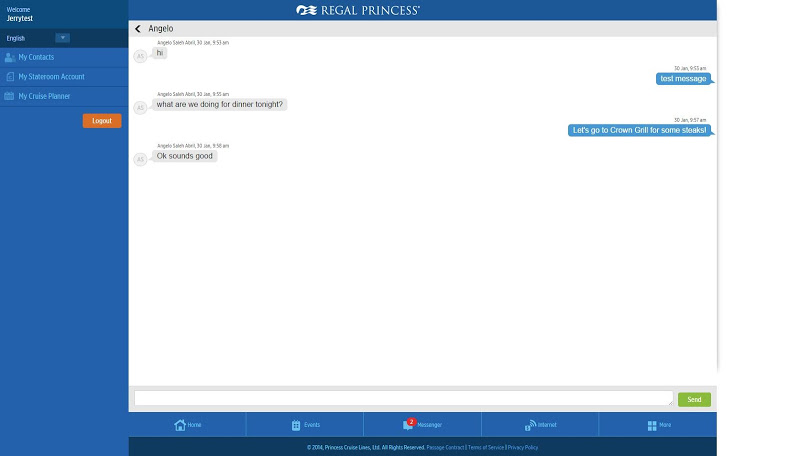
Task: Select 'what are we doing for dinner tonight?' message
Action: [219, 105]
